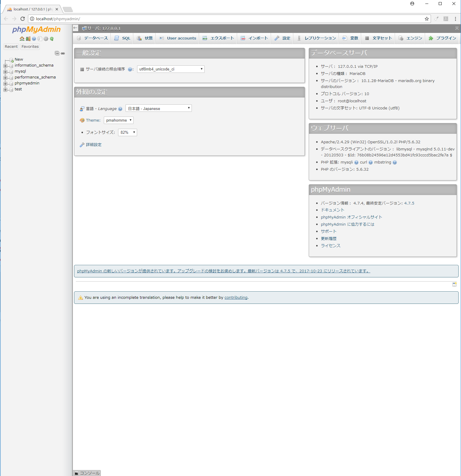Open phpMyAdmin に協力するには link

pos(348,224)
